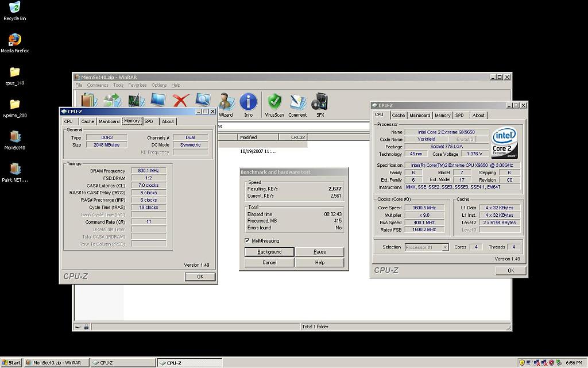Open the Info toolbar icon in WinRAR

248,105
